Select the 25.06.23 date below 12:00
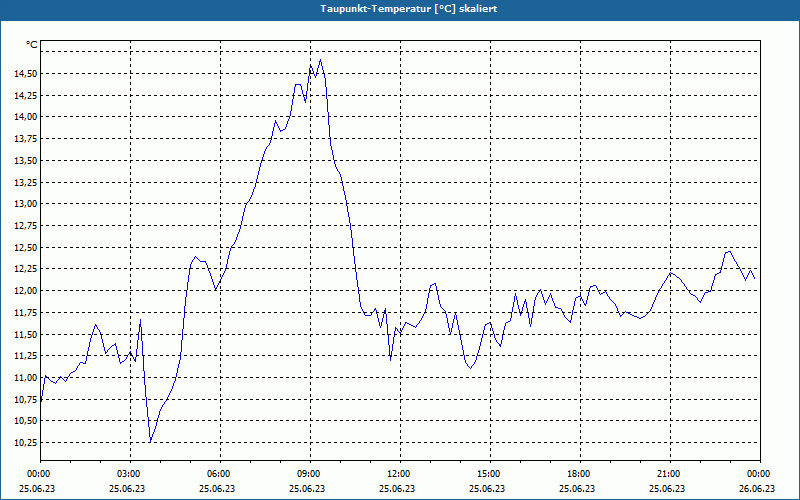This screenshot has width=800, height=500. 396,488
